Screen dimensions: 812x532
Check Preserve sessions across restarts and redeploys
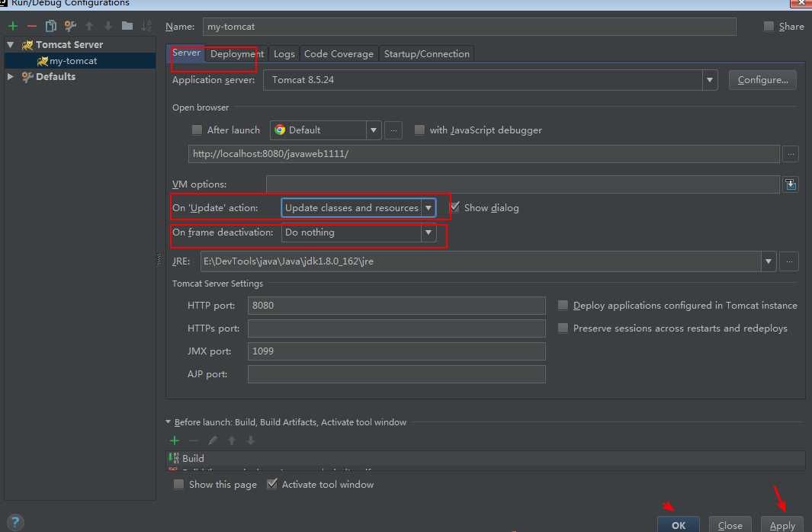click(563, 328)
